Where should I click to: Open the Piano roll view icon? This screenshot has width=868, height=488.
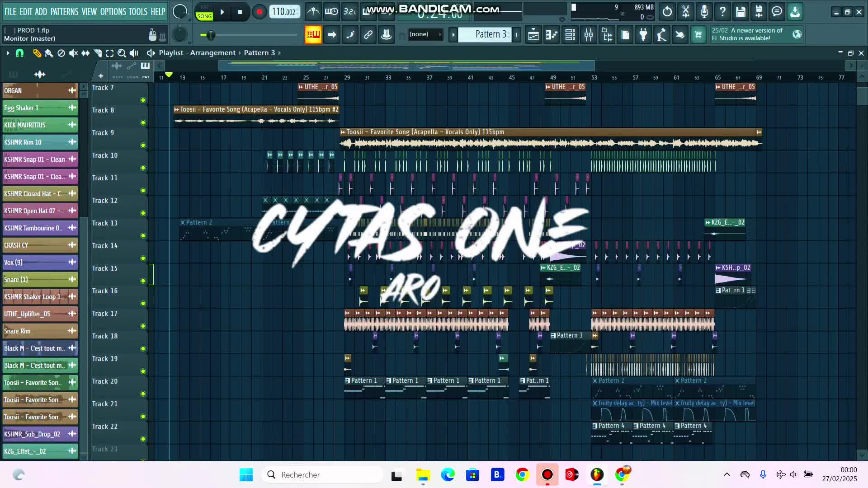tap(552, 34)
